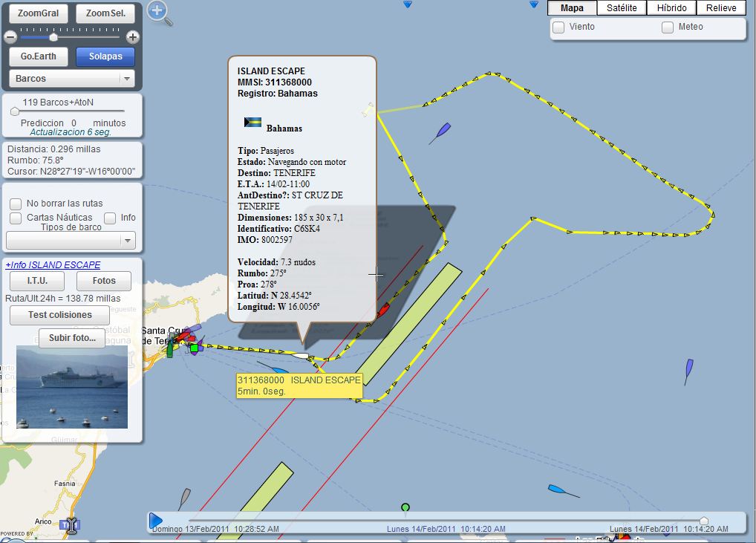
Task: Click the red ship icon beside popup
Action: pos(382,310)
